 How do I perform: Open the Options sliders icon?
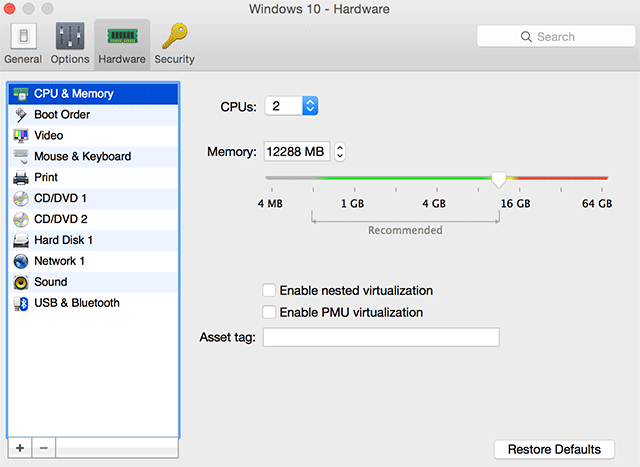tap(70, 36)
